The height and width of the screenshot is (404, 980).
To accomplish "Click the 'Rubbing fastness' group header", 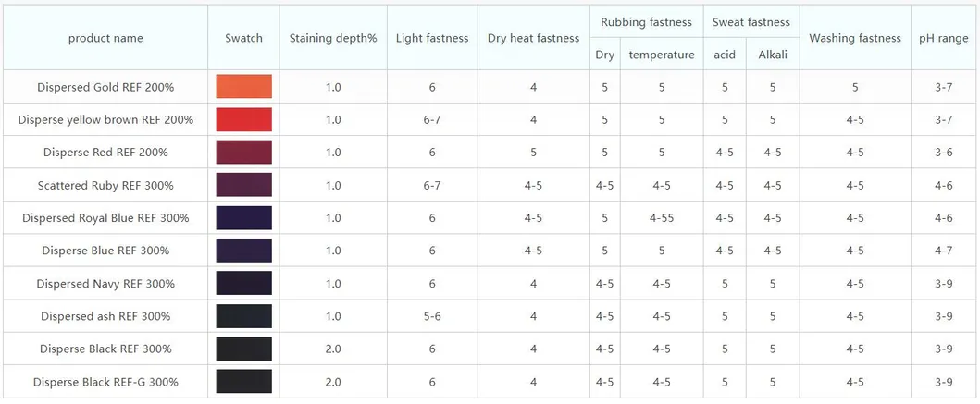I will tap(646, 21).
